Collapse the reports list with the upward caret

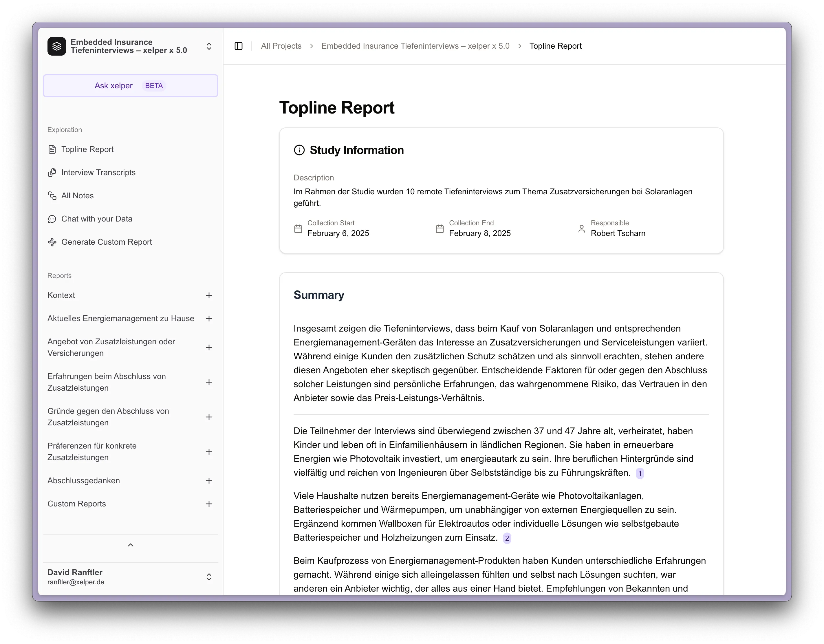point(131,545)
